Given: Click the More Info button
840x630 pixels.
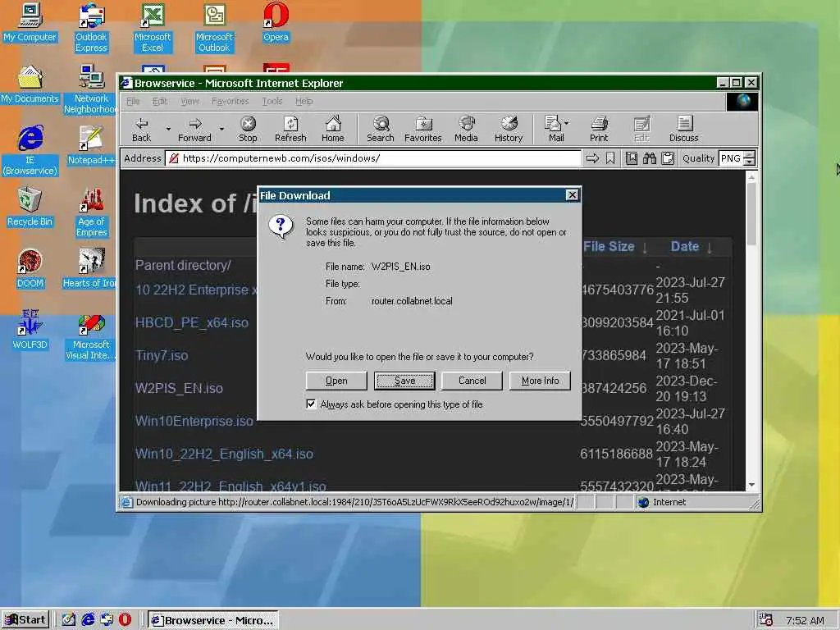Looking at the screenshot, I should (x=540, y=381).
